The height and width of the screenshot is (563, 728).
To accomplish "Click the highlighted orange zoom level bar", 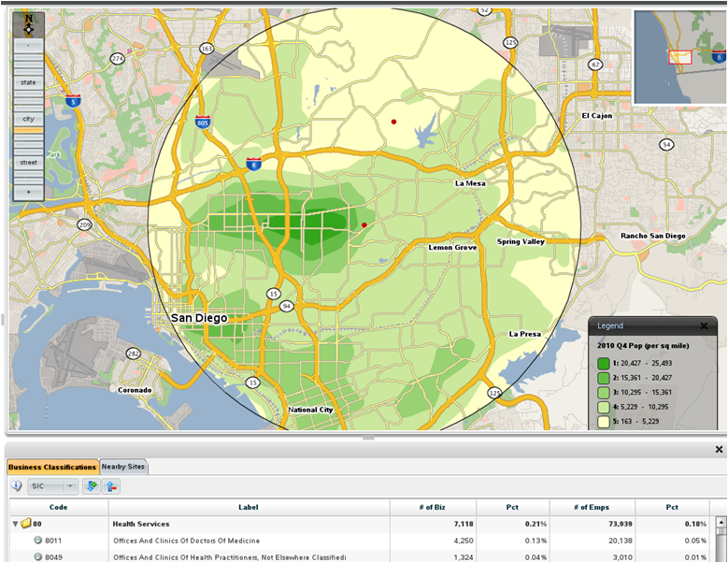I will tap(28, 131).
